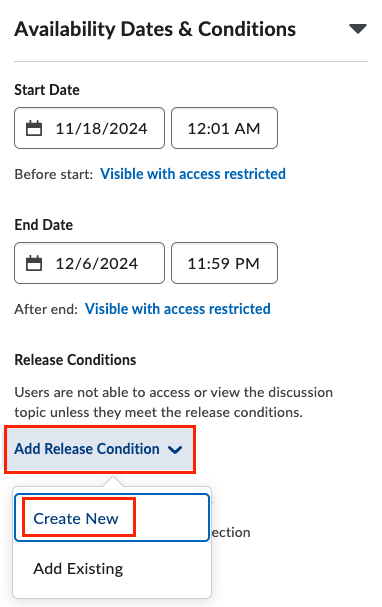Open the 12:01 AM start time field
Screen dimensions: 382x607
[224, 128]
